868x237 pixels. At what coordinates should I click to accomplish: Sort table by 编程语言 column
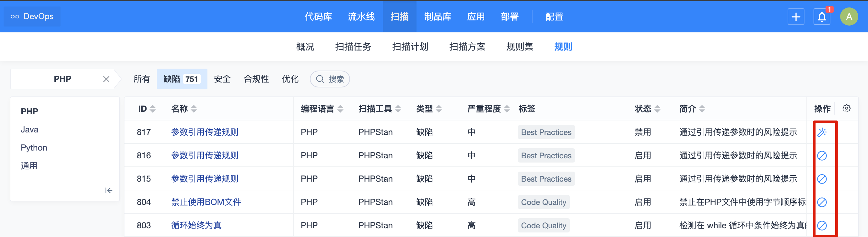point(322,109)
